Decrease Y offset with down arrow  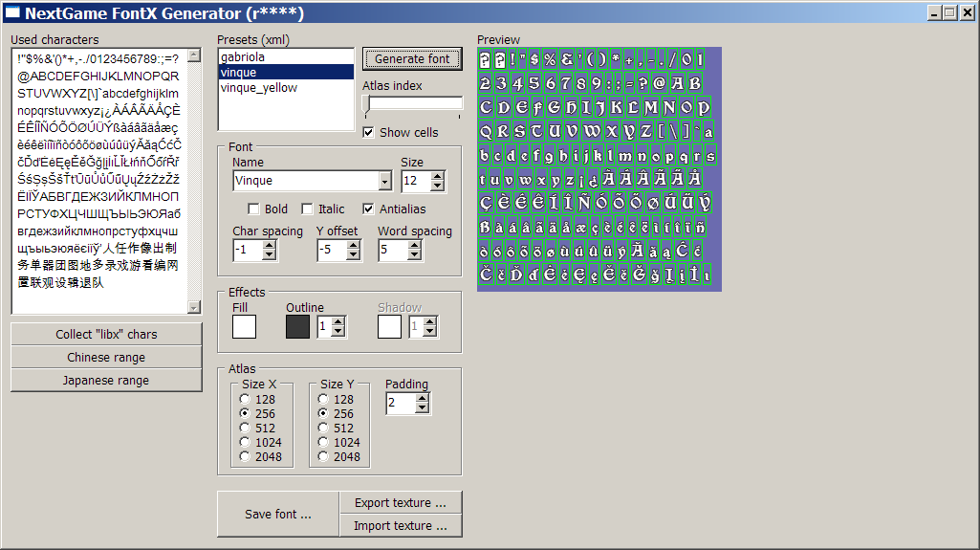[x=353, y=255]
